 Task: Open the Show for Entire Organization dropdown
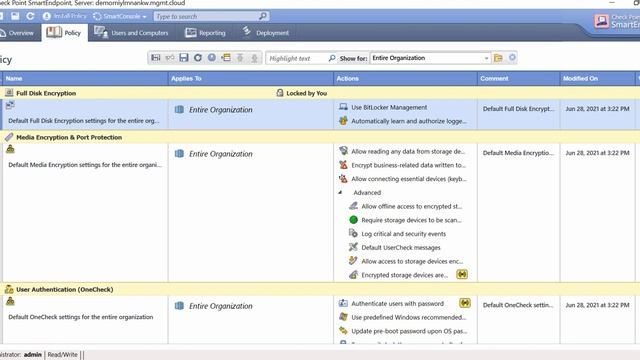tap(430, 58)
